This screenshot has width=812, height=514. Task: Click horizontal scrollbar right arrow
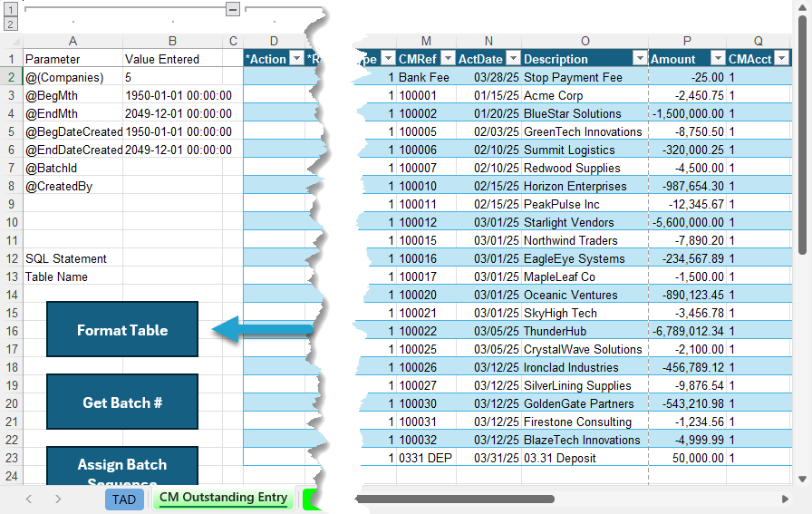[785, 499]
